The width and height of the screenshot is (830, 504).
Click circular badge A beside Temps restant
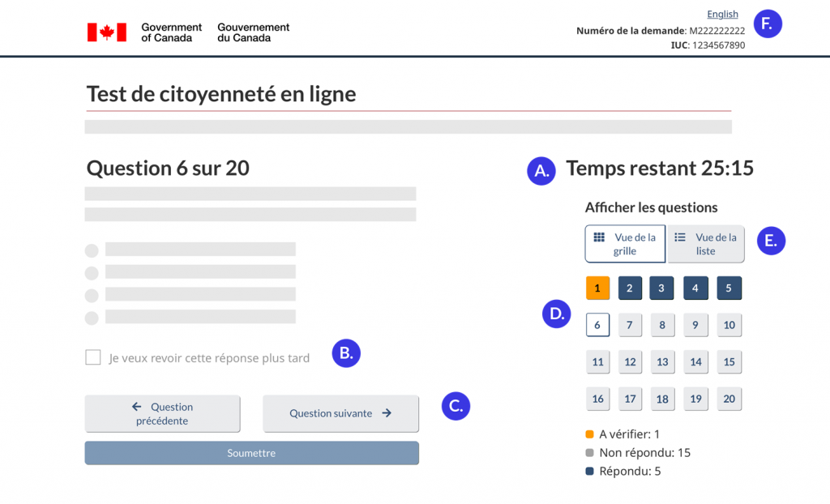(x=541, y=171)
